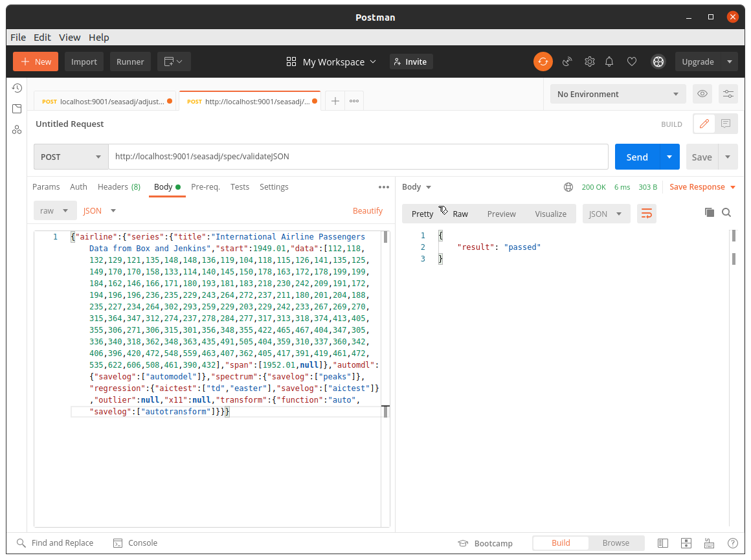
Task: Click the heart icon in header
Action: tap(632, 62)
